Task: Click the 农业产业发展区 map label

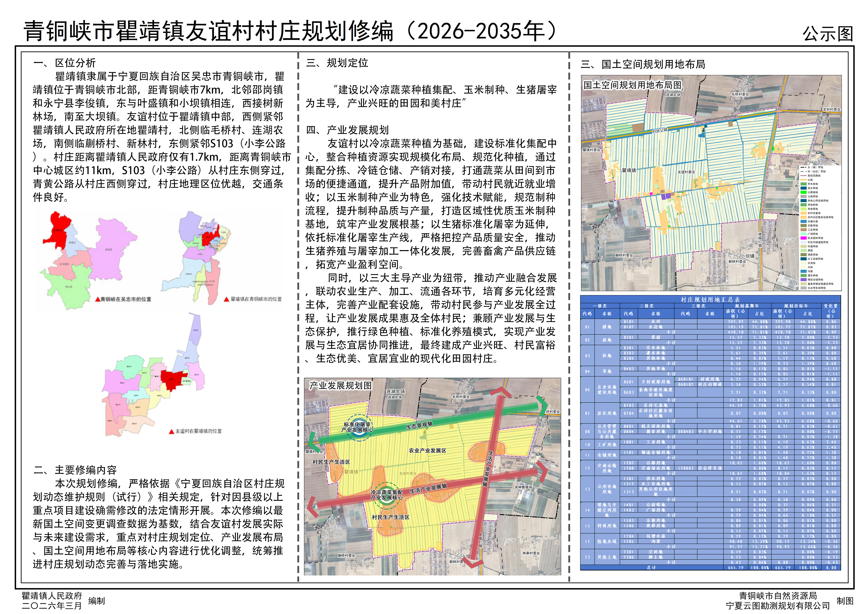Action: pos(427,451)
